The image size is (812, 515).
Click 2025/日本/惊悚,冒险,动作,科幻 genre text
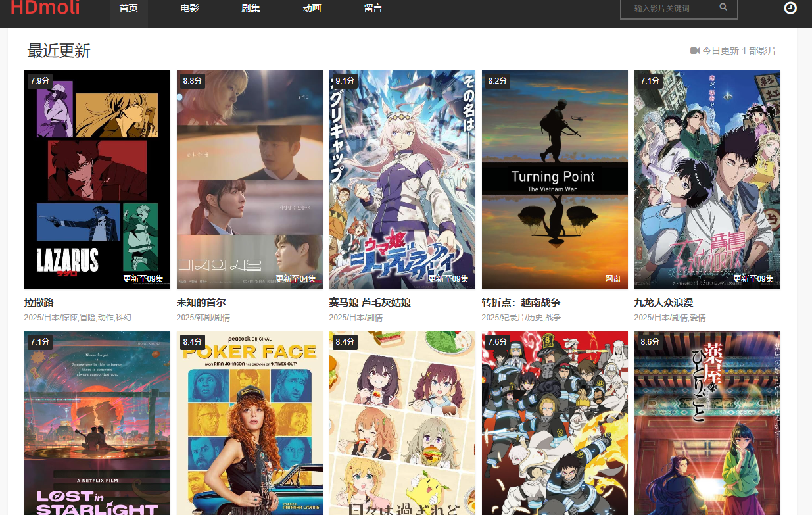78,318
